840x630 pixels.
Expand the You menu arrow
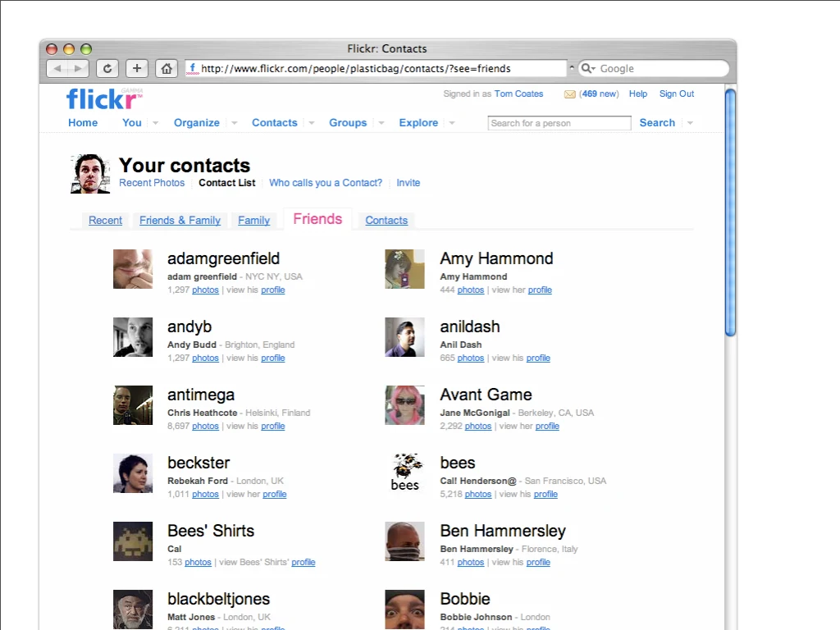point(155,123)
